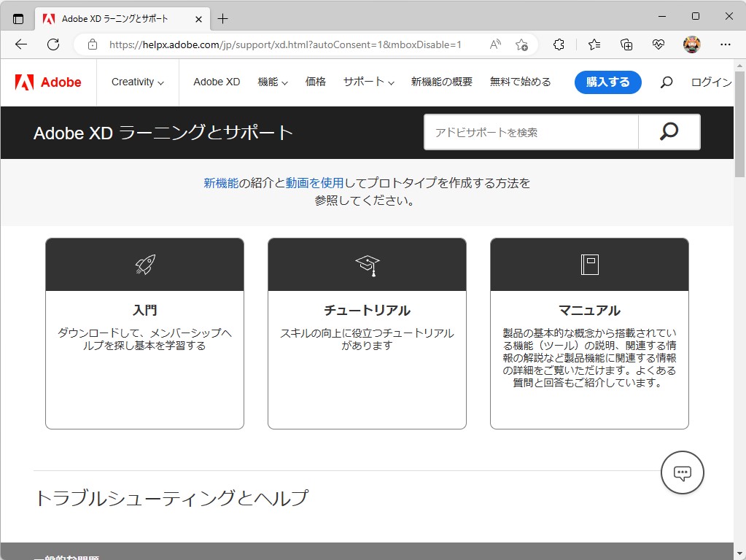Select Adobe XD in the navigation menu
The image size is (746, 560).
[216, 82]
